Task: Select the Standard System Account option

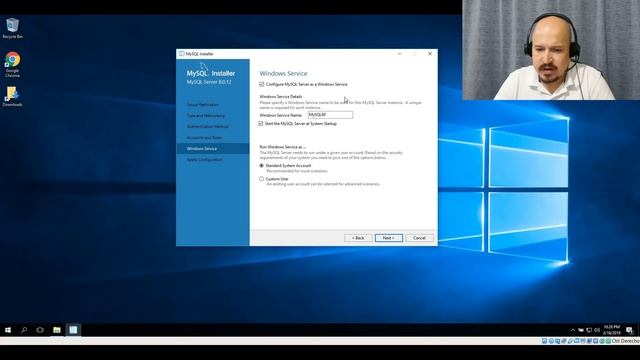Action: coord(262,166)
